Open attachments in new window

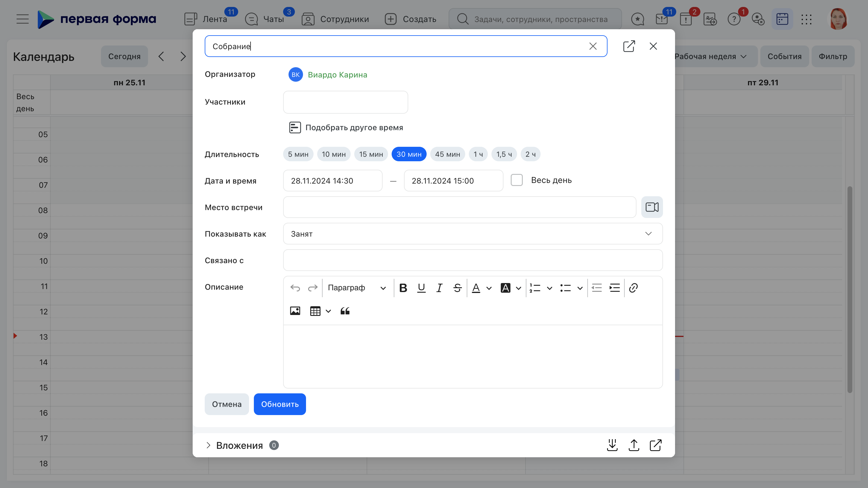coord(655,445)
